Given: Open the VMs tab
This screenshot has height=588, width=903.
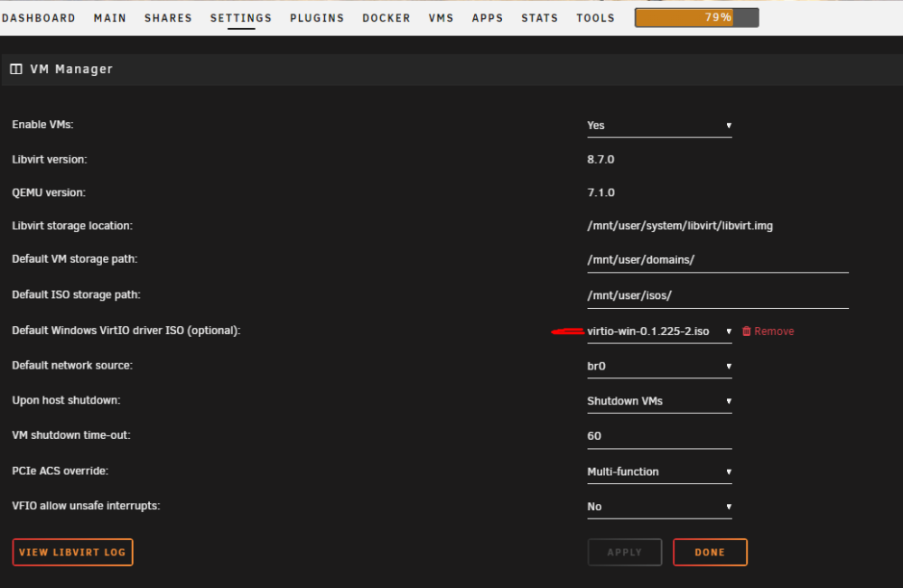Looking at the screenshot, I should pyautogui.click(x=442, y=18).
